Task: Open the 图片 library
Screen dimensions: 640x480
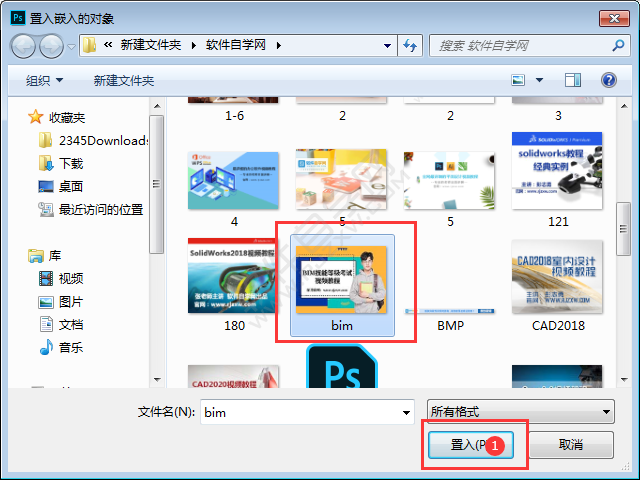Action: coord(70,301)
